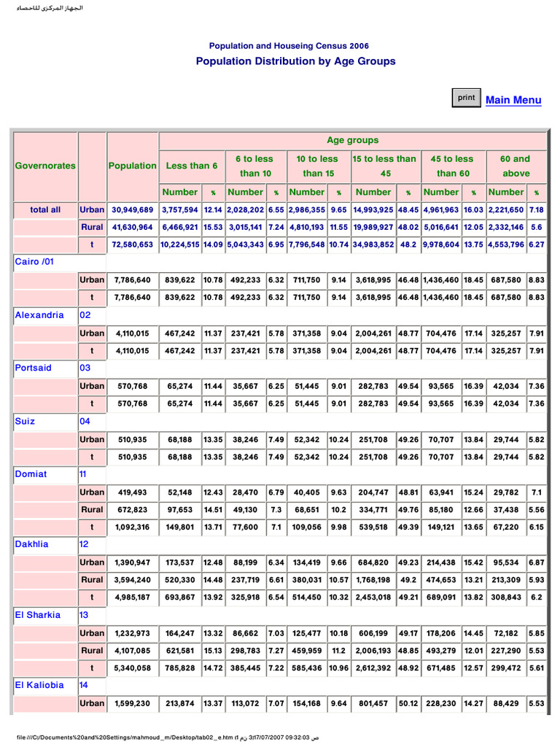This screenshot has width=560, height=747.
Task: Click code 14 beside El Kaliobia
Action: pyautogui.click(x=85, y=685)
